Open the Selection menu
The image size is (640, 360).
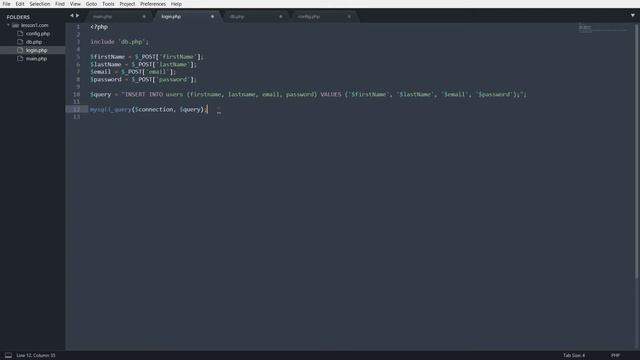tap(40, 4)
